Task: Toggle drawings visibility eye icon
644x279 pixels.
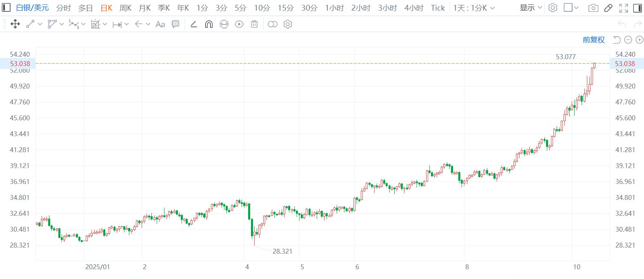Action: coord(239,24)
